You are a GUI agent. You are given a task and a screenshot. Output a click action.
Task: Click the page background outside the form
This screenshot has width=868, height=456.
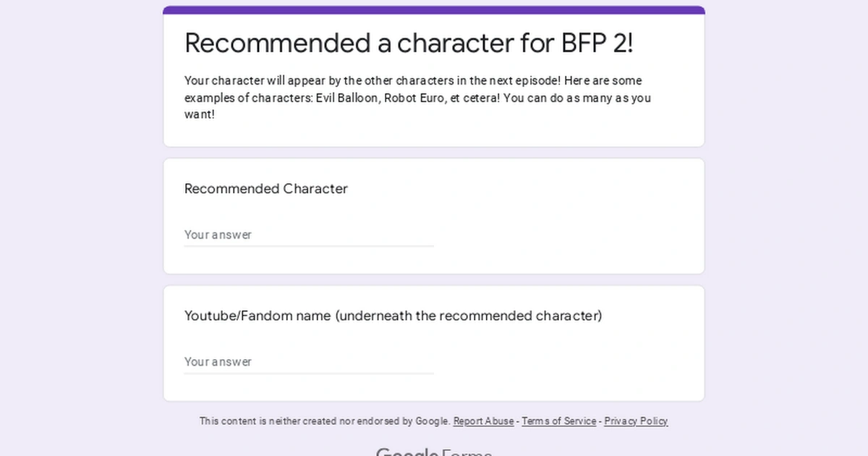point(72,217)
